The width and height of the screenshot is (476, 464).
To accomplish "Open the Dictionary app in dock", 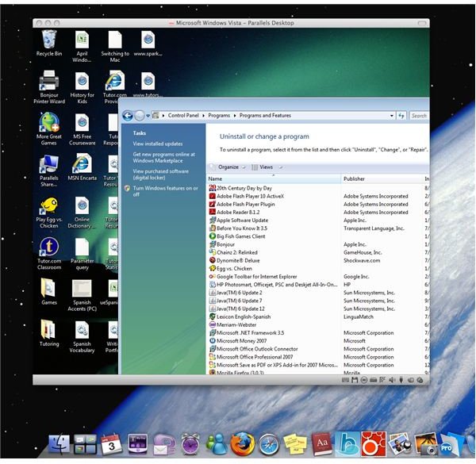I will [321, 444].
